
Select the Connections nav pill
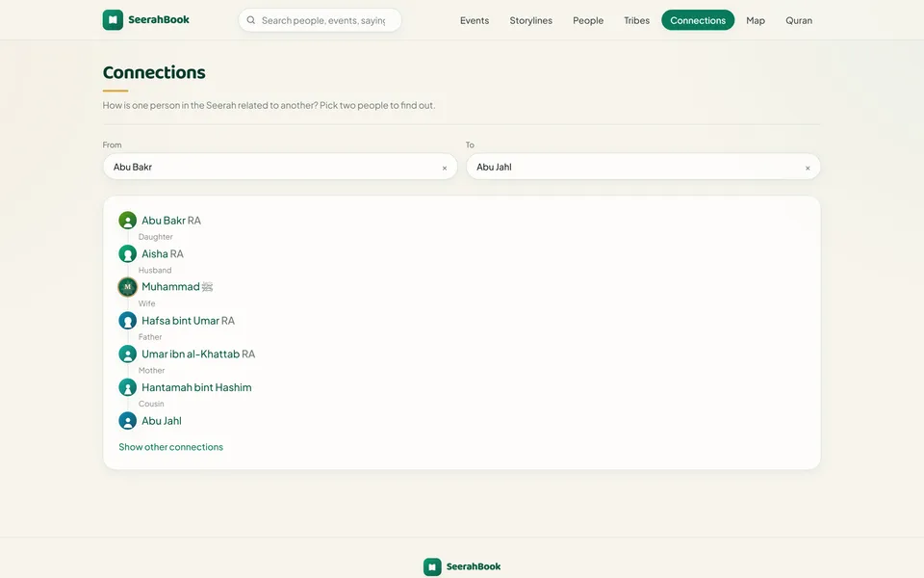698,20
